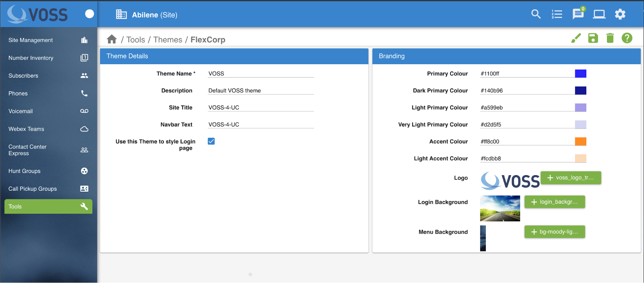This screenshot has height=283, width=644.
Task: Open Voicemail menu
Action: (48, 111)
